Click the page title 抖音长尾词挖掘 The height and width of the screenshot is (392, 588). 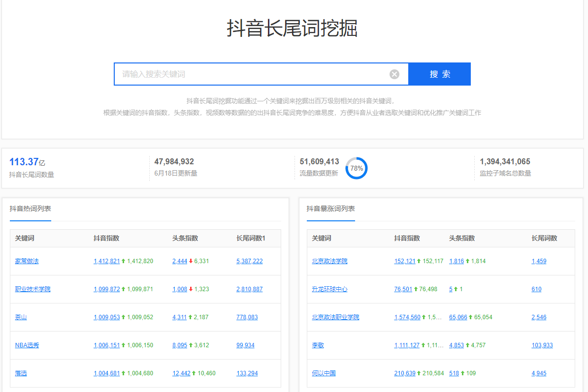tap(292, 28)
